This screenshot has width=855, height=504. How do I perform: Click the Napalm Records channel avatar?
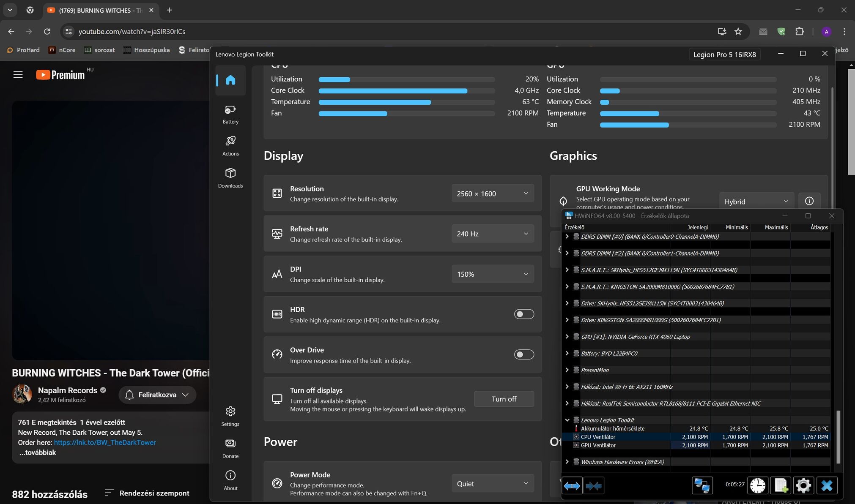tap(22, 394)
